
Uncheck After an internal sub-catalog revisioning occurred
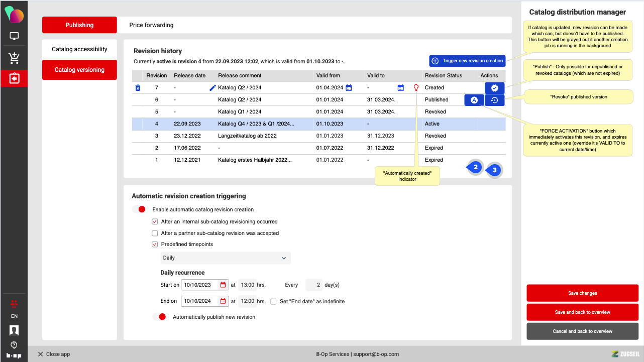coord(155,221)
